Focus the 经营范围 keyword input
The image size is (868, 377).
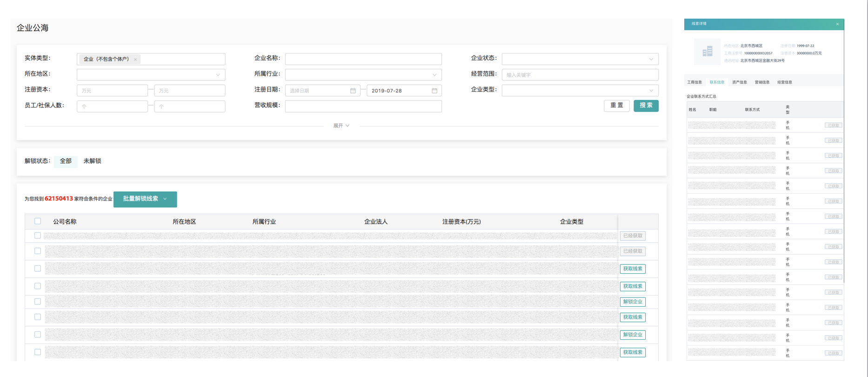coord(580,74)
